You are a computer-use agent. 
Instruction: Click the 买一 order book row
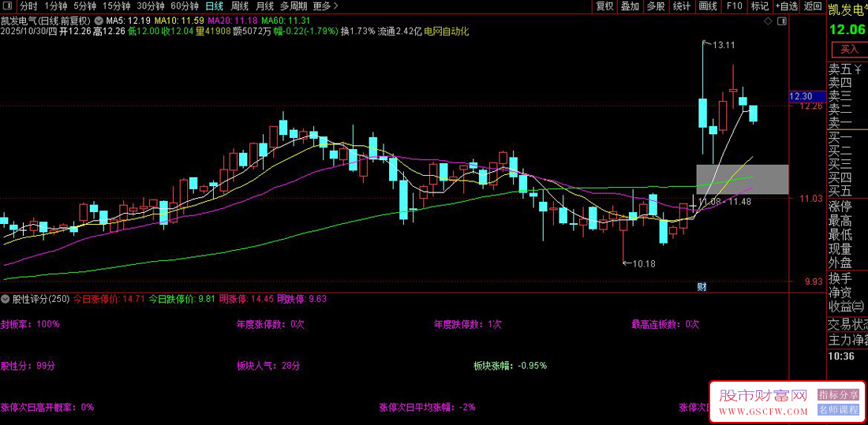point(847,138)
